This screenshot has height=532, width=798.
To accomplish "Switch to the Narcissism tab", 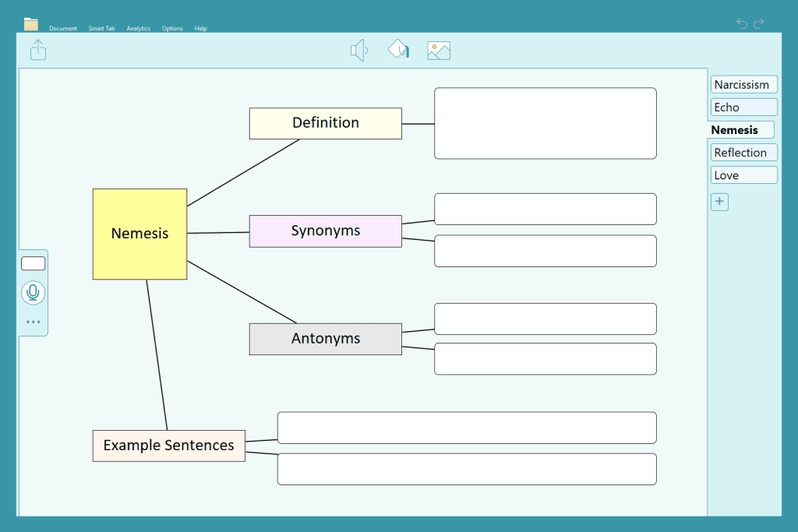I will point(743,84).
